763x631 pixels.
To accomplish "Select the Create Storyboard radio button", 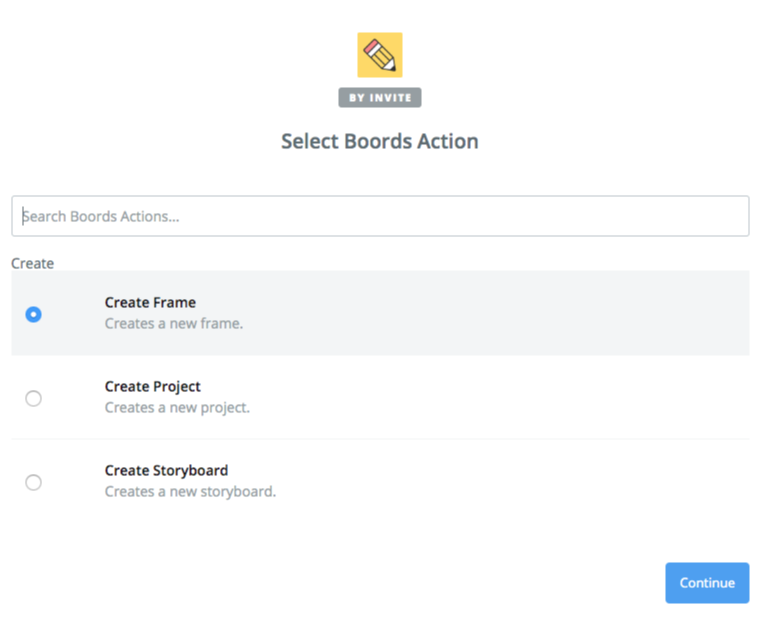I will click(34, 482).
